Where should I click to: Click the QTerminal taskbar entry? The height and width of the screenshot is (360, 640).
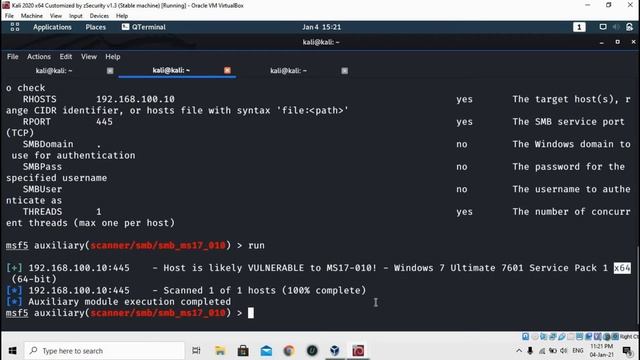tap(144, 27)
